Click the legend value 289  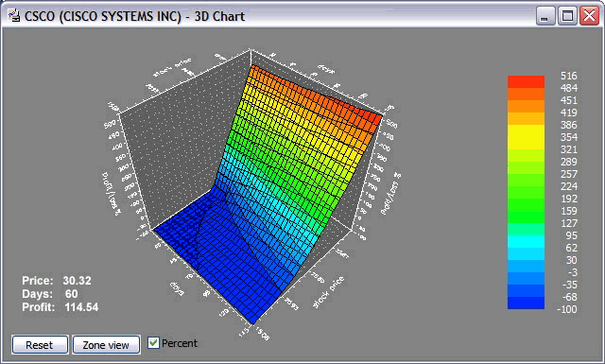[x=569, y=162]
